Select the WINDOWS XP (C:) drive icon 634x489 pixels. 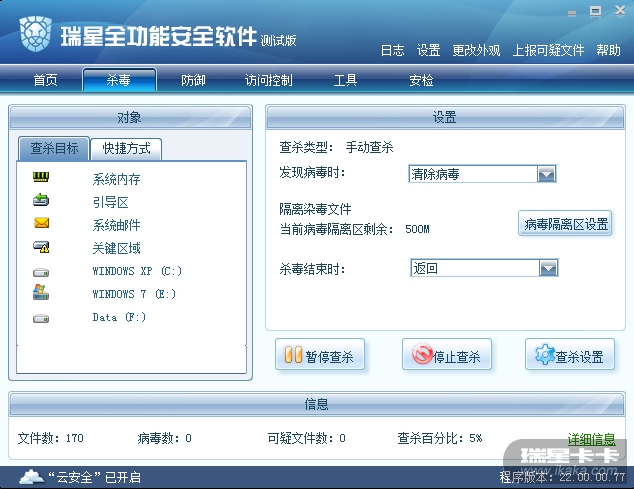[x=41, y=273]
